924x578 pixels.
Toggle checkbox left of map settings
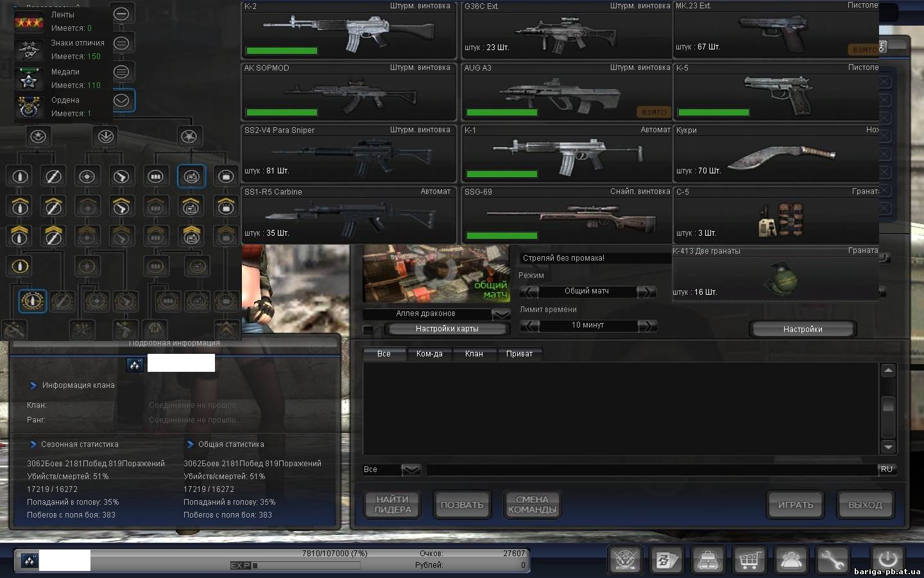coord(368,330)
